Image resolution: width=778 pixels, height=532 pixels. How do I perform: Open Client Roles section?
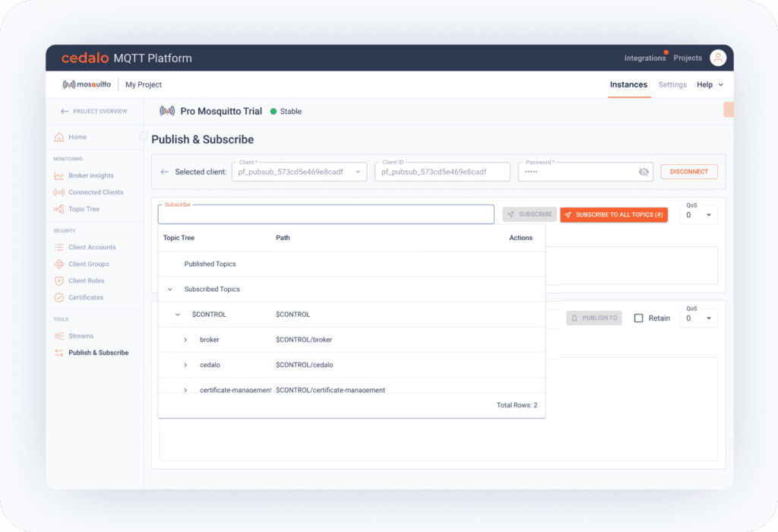(86, 280)
